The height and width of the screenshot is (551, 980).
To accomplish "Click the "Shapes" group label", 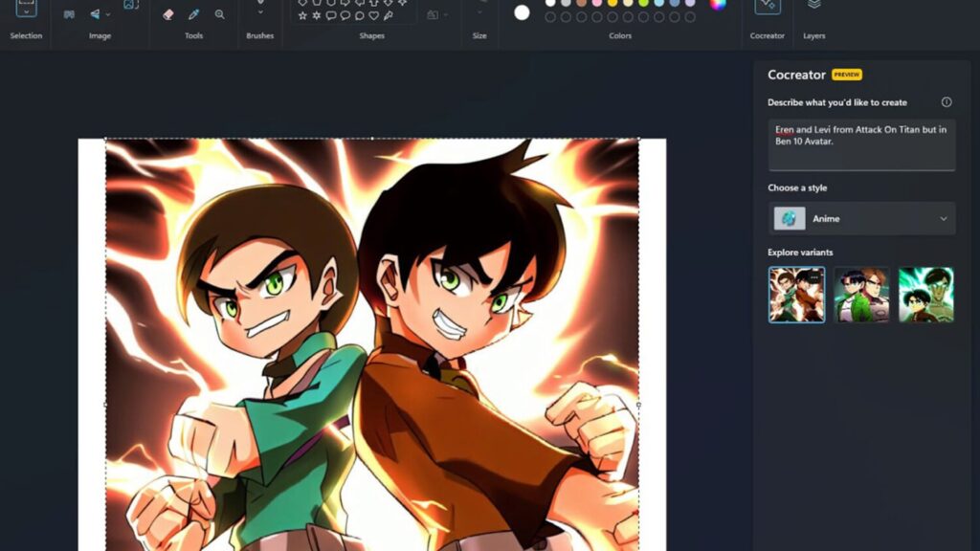I will [x=372, y=35].
